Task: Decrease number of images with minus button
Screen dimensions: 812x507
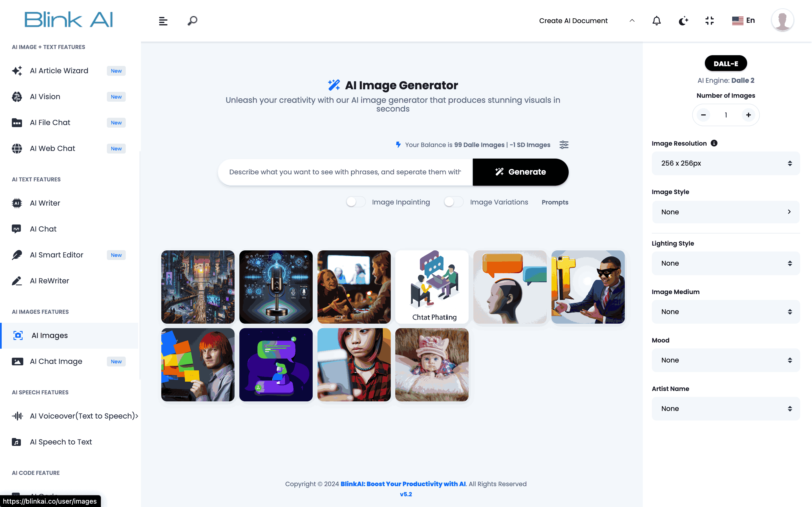Action: point(703,115)
